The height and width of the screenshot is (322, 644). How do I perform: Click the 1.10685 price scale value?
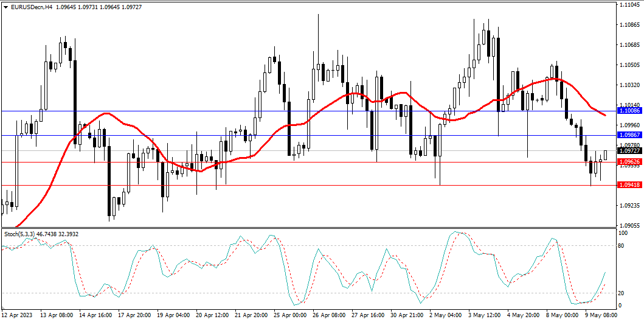[x=628, y=45]
